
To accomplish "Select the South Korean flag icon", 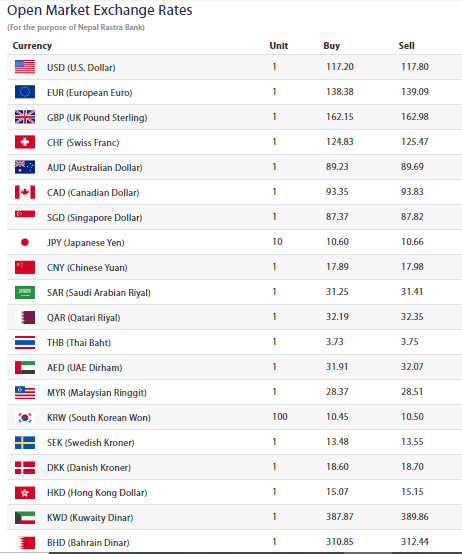I will 25,417.
